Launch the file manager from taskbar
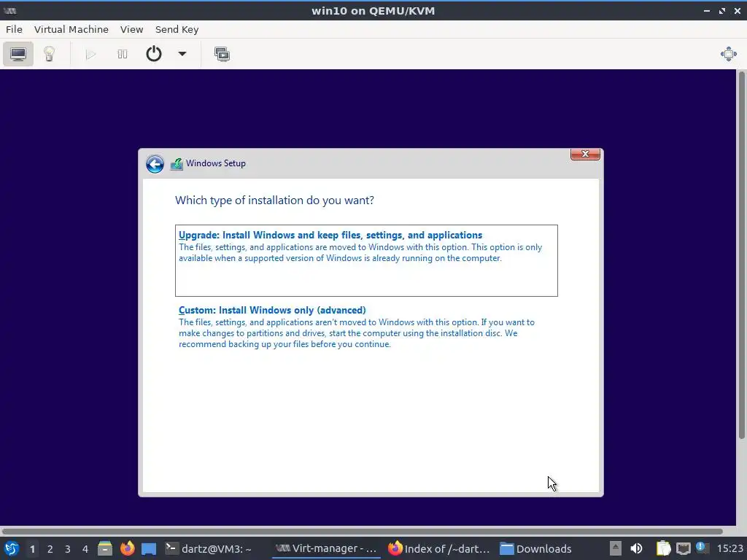This screenshot has height=560, width=747. [x=105, y=548]
